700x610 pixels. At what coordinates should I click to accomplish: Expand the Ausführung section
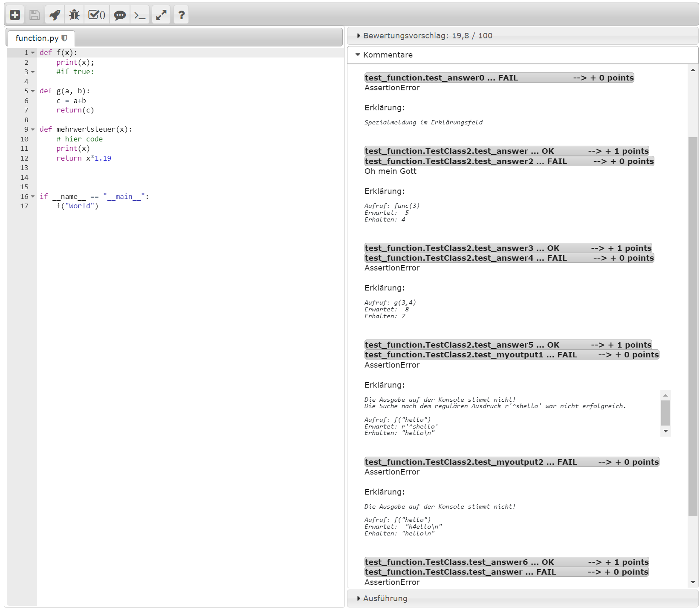coord(385,598)
